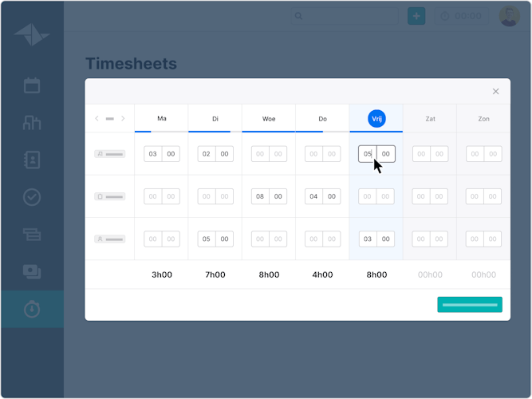Viewport: 532px width, 399px height.
Task: Open the invoices money icon in sidebar
Action: click(32, 271)
